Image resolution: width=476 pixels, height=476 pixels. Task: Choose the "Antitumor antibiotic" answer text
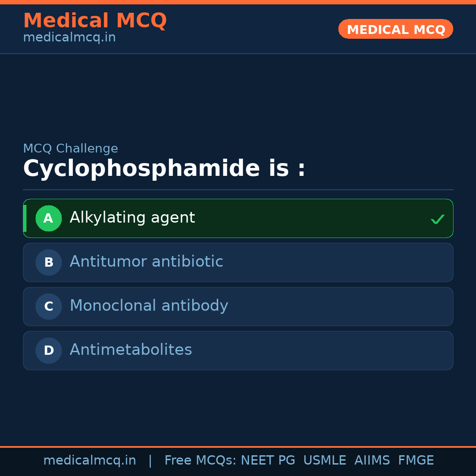(146, 262)
